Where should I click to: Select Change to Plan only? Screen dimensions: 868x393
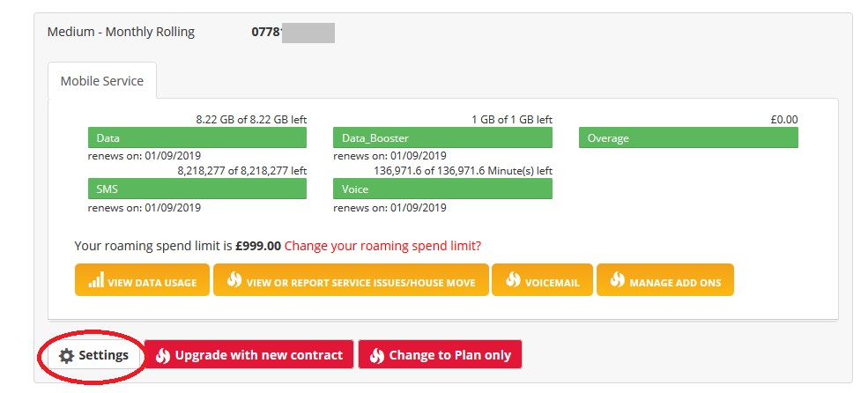[x=440, y=356]
